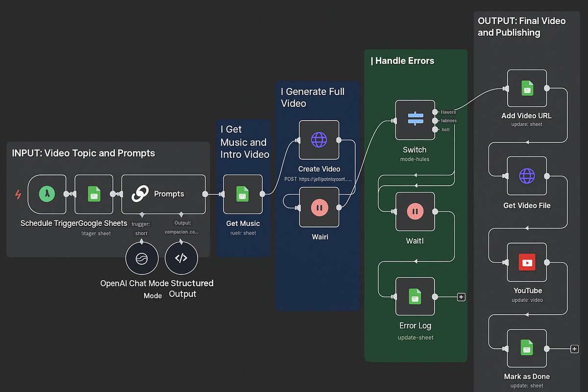Select the Waitl pause node
588x392 pixels.
point(415,212)
